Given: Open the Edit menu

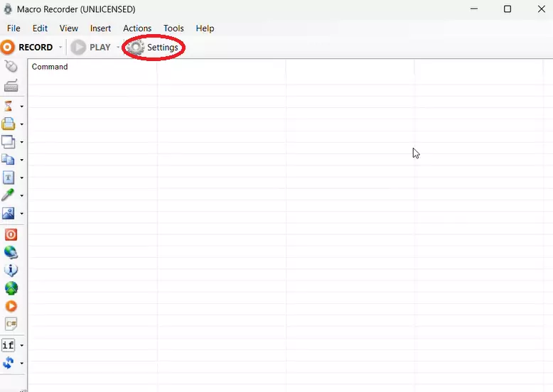Looking at the screenshot, I should tap(40, 28).
